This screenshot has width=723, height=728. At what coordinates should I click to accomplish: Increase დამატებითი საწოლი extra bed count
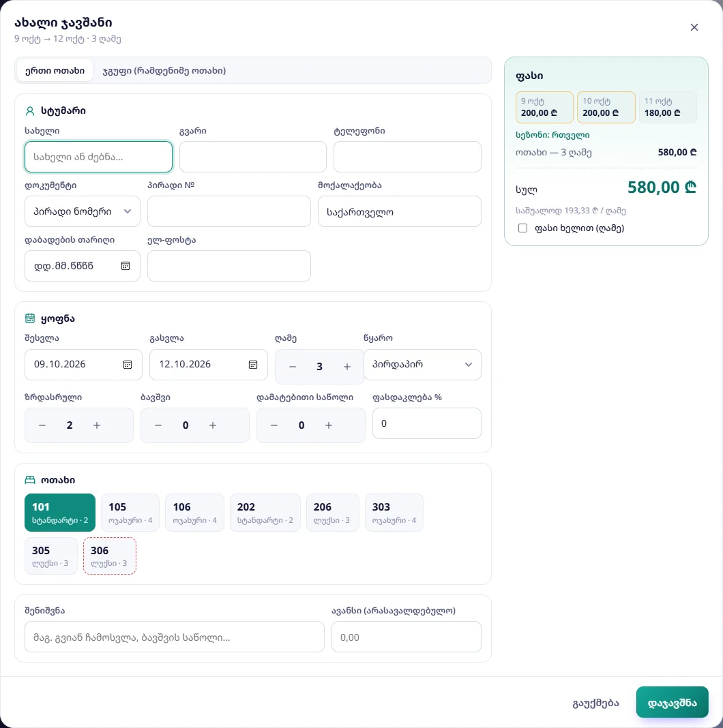point(329,425)
